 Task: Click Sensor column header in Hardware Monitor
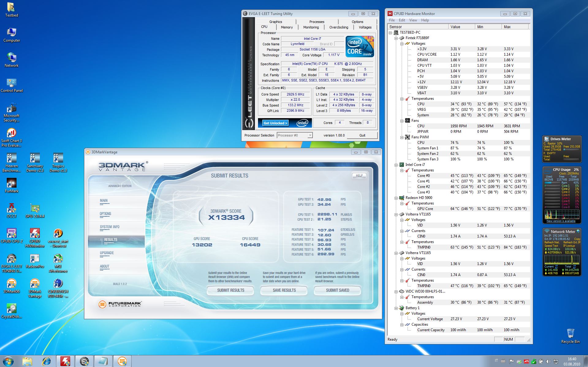click(418, 27)
